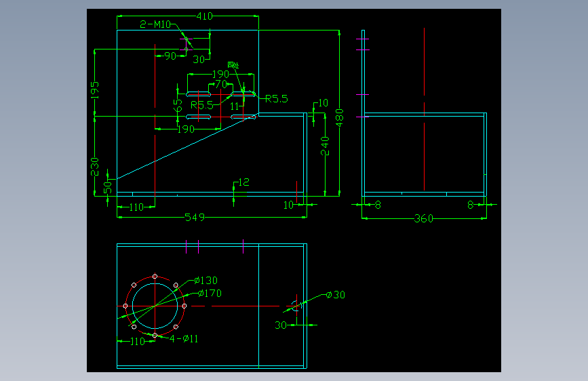The width and height of the screenshot is (588, 381).
Task: Select the 30 dimension below the 2-M10 callout
Action: coord(199,59)
